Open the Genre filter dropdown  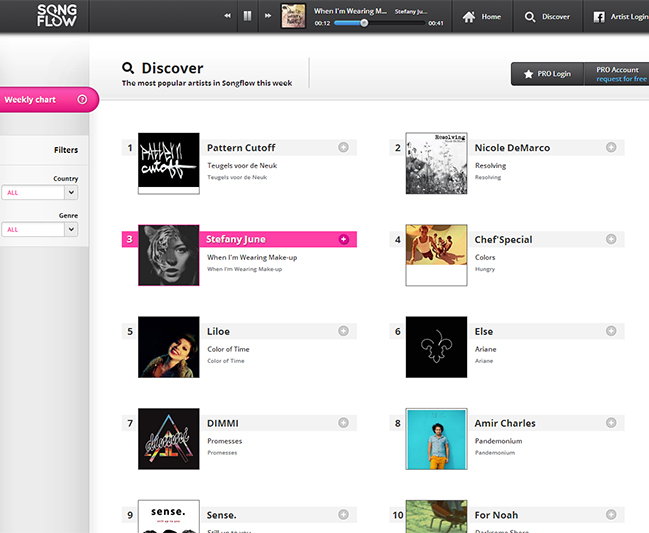click(x=40, y=229)
